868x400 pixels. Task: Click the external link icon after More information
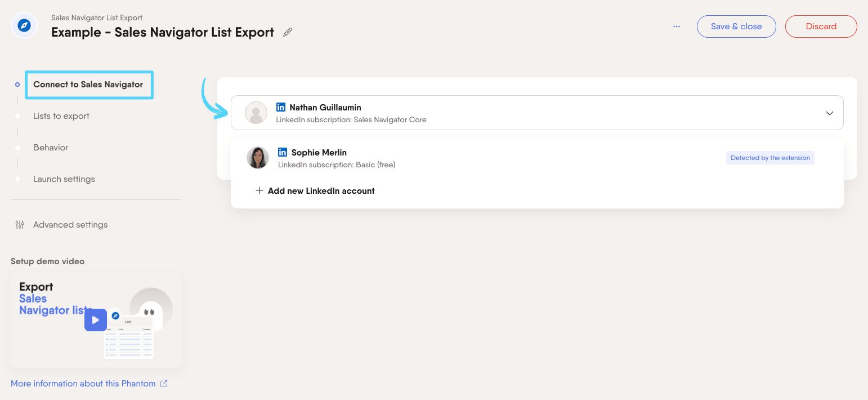coord(164,384)
